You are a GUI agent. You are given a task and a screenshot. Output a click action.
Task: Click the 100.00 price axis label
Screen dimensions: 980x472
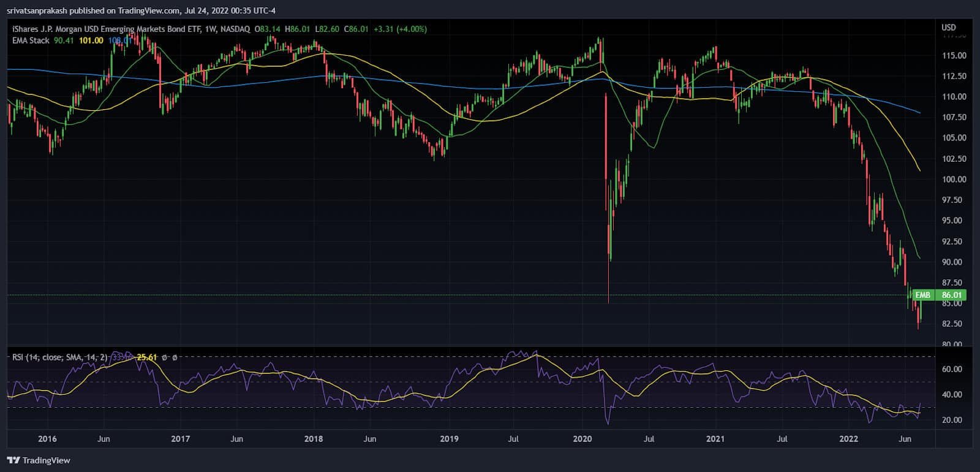(954, 180)
